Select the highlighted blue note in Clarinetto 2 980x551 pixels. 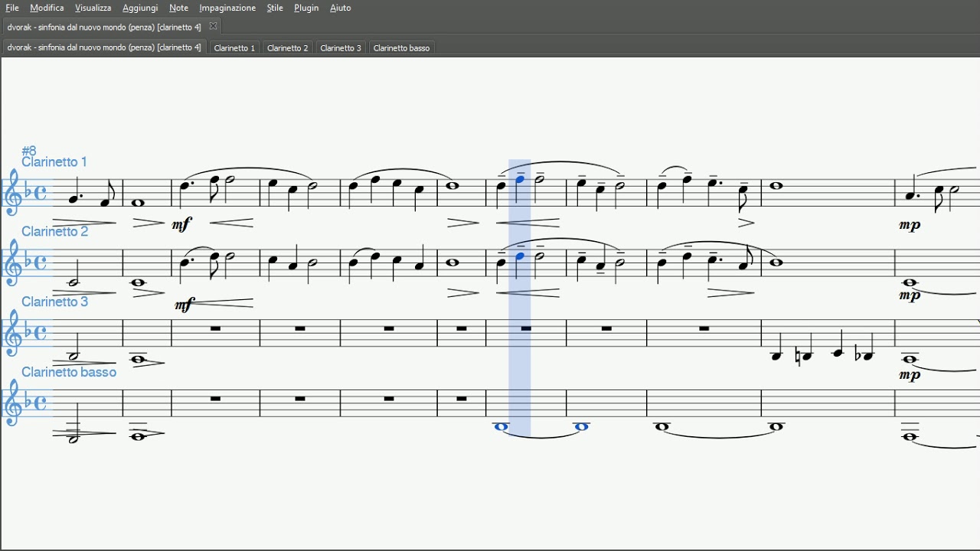click(520, 256)
